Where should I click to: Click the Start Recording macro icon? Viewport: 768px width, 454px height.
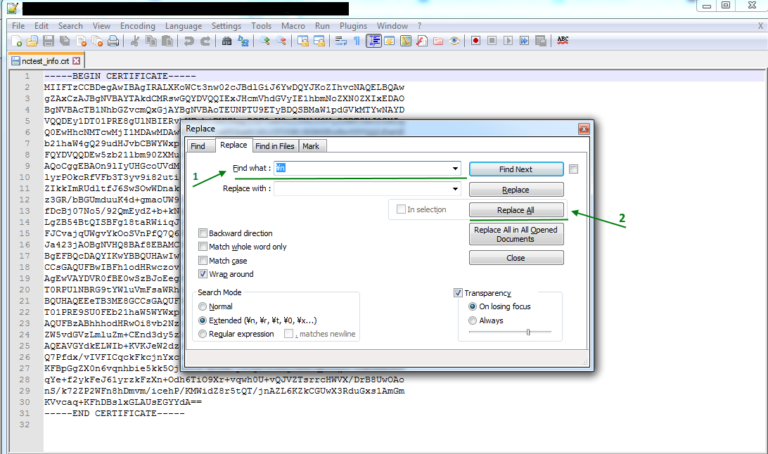point(475,41)
